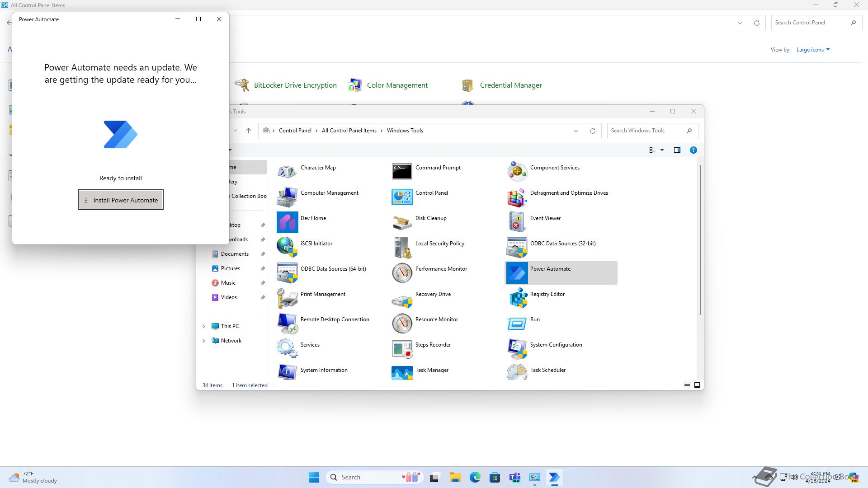
Task: Click Search Windows Tools field
Action: pos(652,131)
